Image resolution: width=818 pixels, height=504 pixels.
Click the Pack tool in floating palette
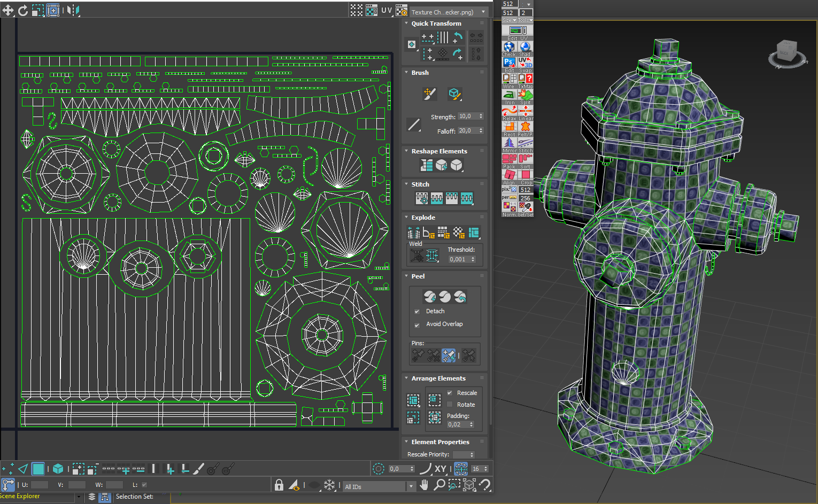click(x=509, y=159)
